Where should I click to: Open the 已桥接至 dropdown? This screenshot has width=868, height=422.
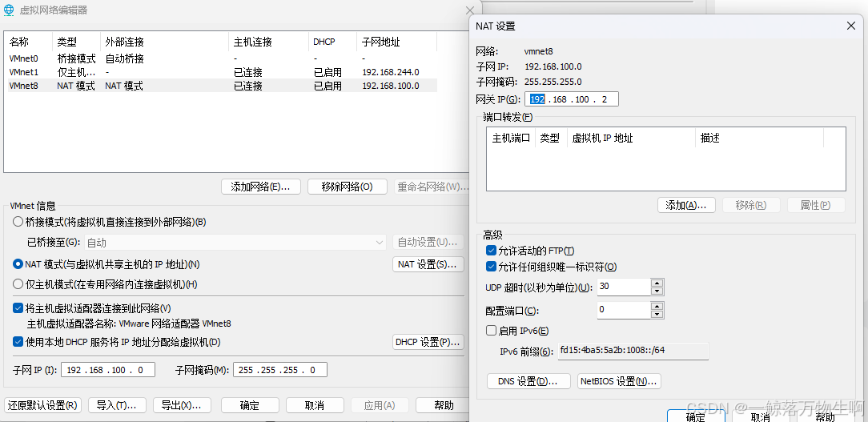tap(235, 242)
